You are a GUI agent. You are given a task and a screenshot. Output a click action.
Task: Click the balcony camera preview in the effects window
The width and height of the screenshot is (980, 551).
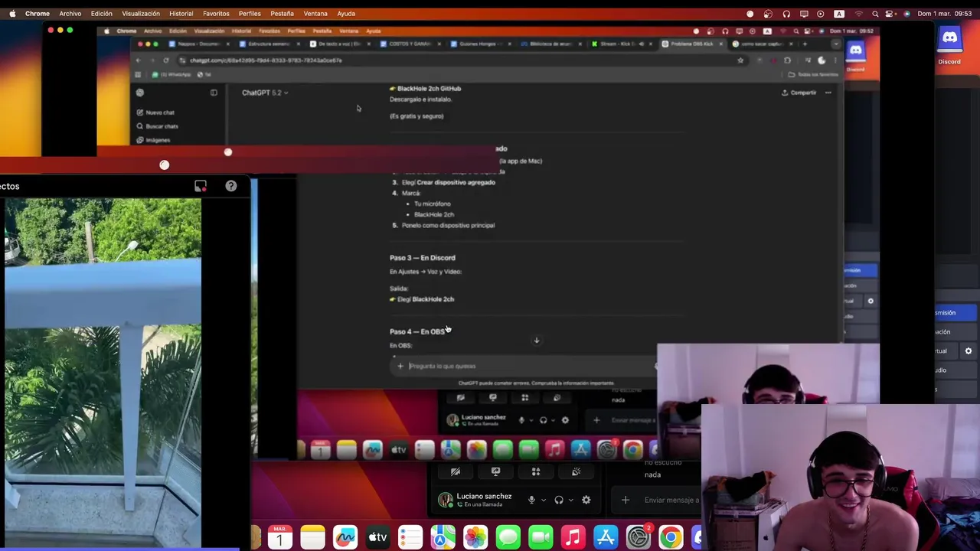[x=103, y=373]
